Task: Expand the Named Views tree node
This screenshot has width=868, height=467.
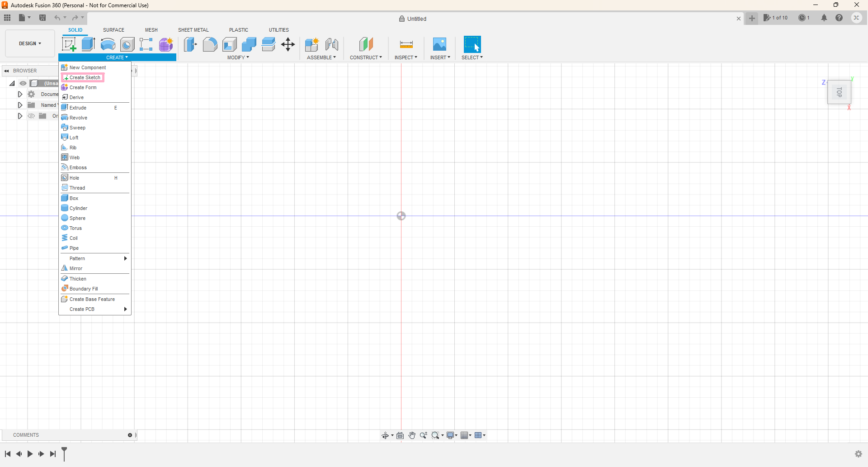Action: (x=20, y=105)
